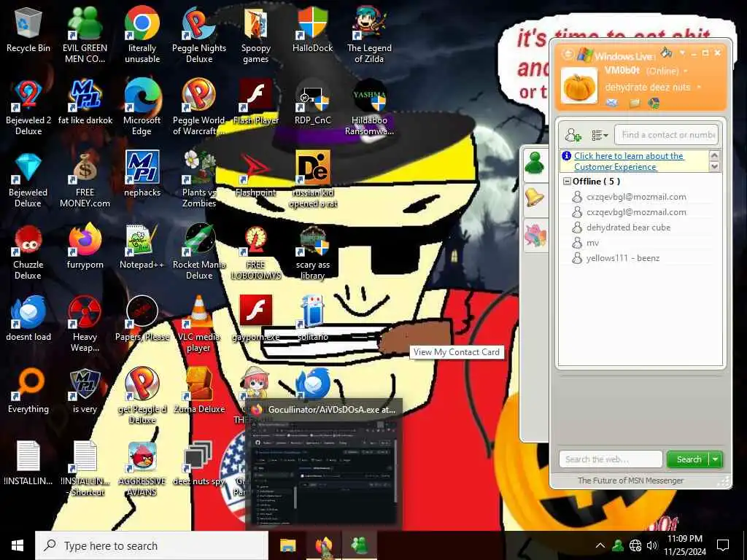The width and height of the screenshot is (747, 560).
Task: Click the Search the web field
Action: tap(611, 459)
